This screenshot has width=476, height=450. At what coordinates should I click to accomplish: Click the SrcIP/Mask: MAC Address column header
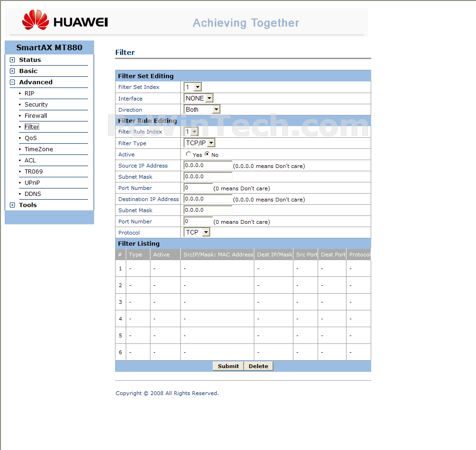click(218, 255)
